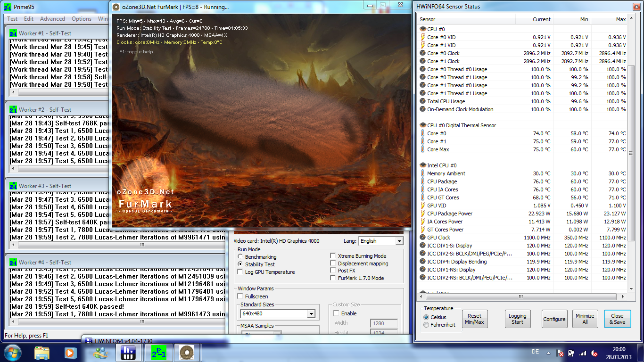This screenshot has width=644, height=362.
Task: Enable Xtreme Burning Mode
Action: (x=333, y=256)
